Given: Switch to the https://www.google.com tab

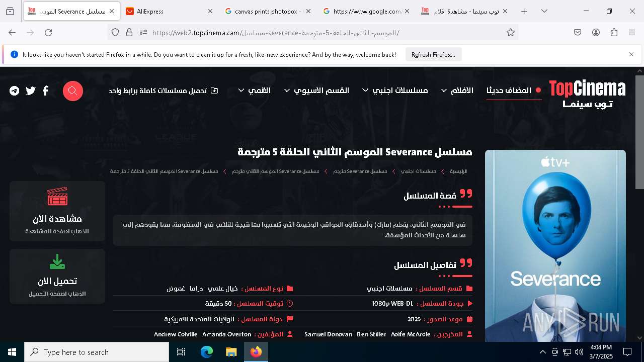Looking at the screenshot, I should point(366,11).
